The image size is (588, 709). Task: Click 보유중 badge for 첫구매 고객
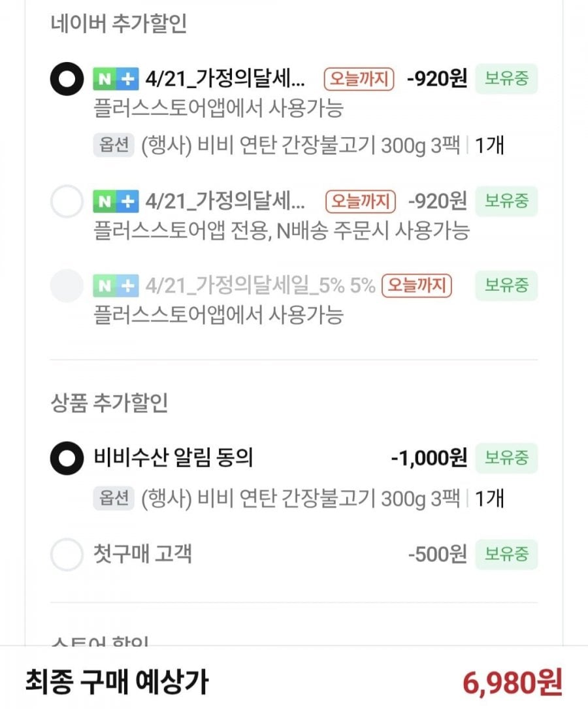click(506, 555)
